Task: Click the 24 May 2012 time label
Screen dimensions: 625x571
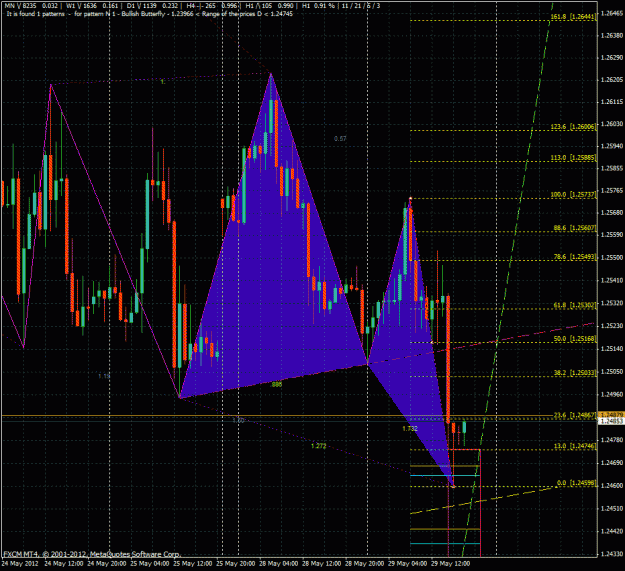Action: pos(20,563)
